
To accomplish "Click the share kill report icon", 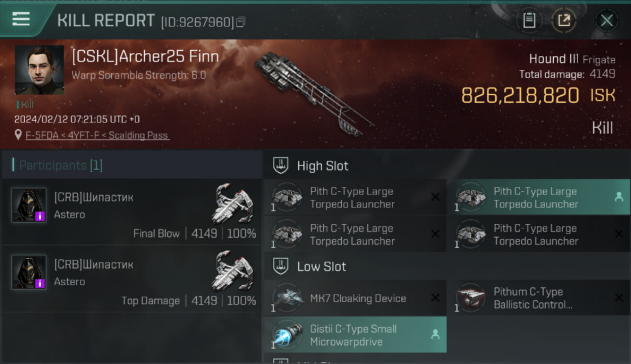I will click(564, 20).
